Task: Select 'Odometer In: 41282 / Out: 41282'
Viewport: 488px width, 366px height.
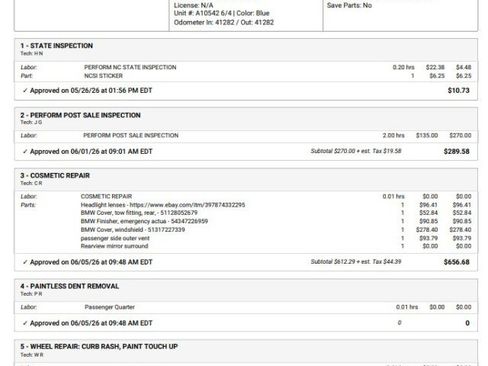Action: click(x=224, y=22)
